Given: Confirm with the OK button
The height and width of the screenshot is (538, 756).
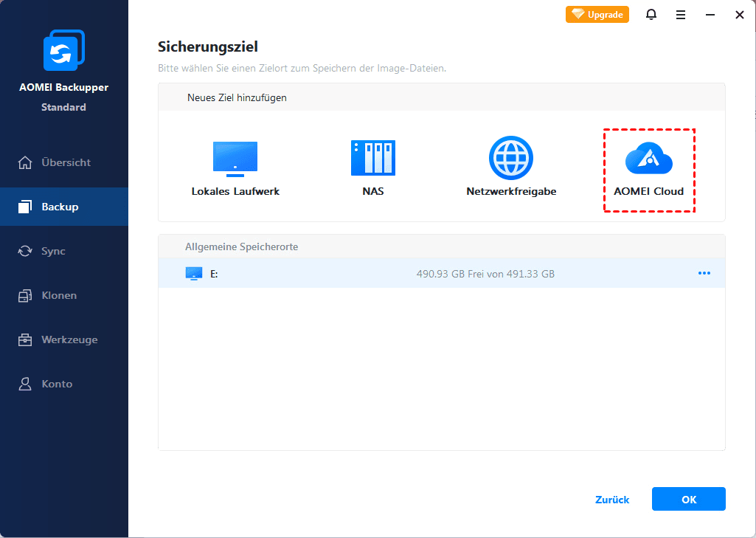Looking at the screenshot, I should (688, 499).
